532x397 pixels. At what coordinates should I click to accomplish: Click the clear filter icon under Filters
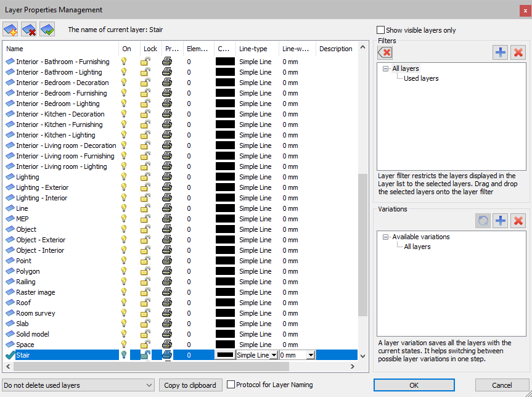(385, 52)
